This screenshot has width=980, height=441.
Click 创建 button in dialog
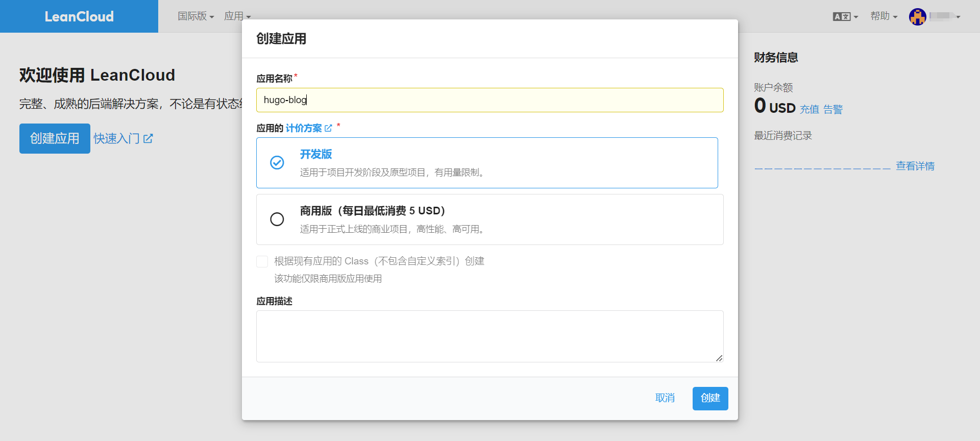pos(710,398)
